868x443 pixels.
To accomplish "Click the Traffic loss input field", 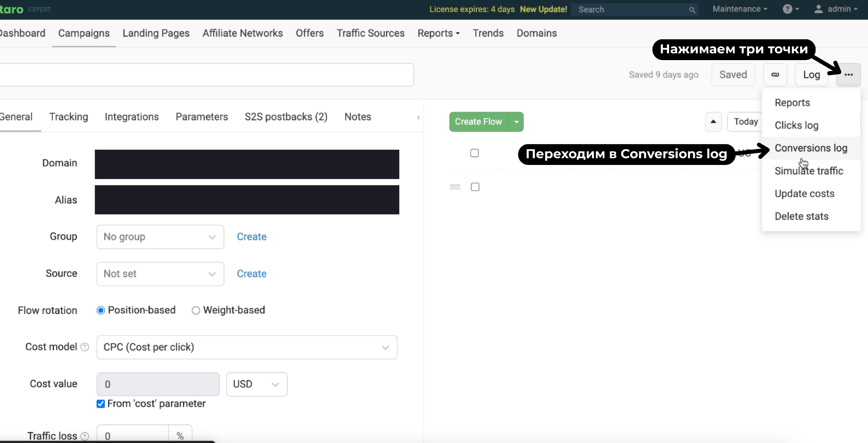I will (132, 435).
